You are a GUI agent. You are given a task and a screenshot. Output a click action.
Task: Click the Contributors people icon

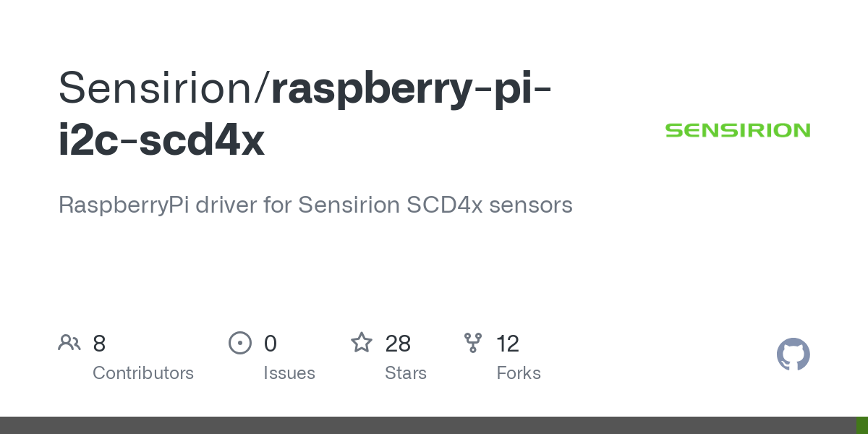(x=69, y=343)
